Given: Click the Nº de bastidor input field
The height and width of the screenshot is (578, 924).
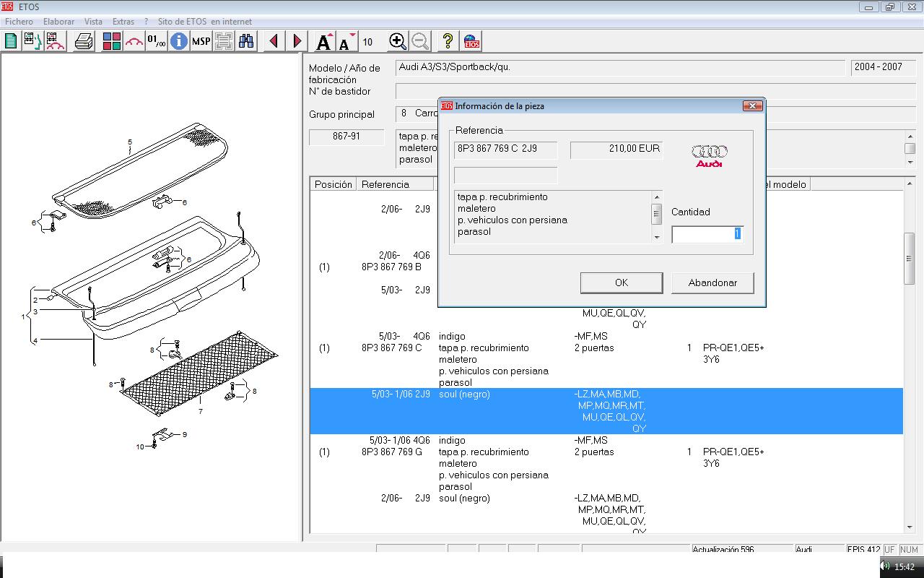Looking at the screenshot, I should 655,92.
